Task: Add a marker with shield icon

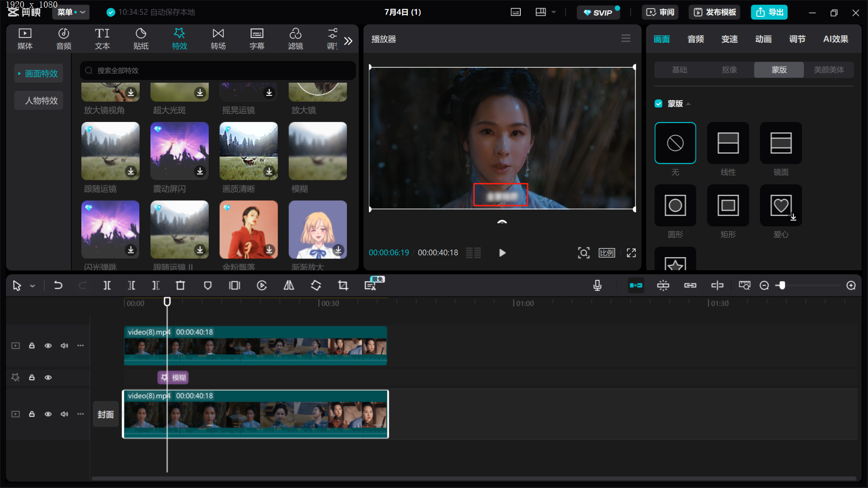Action: point(208,286)
